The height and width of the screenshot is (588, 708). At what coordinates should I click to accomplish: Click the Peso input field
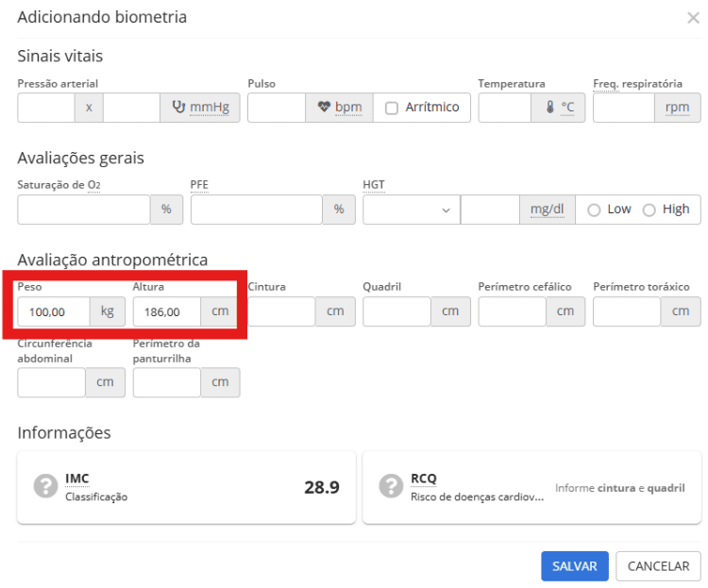tap(53, 311)
